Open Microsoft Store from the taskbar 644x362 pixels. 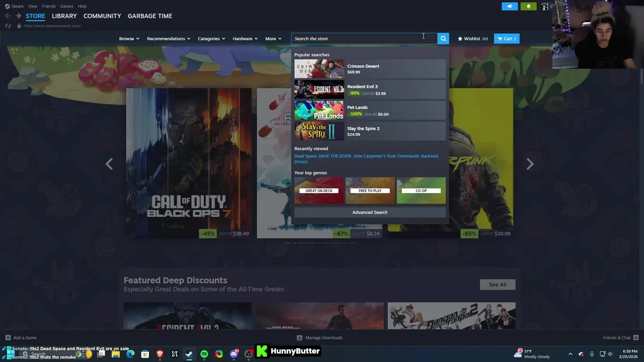(x=145, y=354)
